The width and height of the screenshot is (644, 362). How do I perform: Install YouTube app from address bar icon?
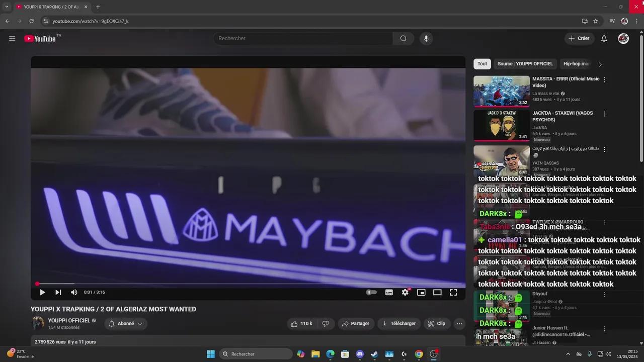click(585, 21)
